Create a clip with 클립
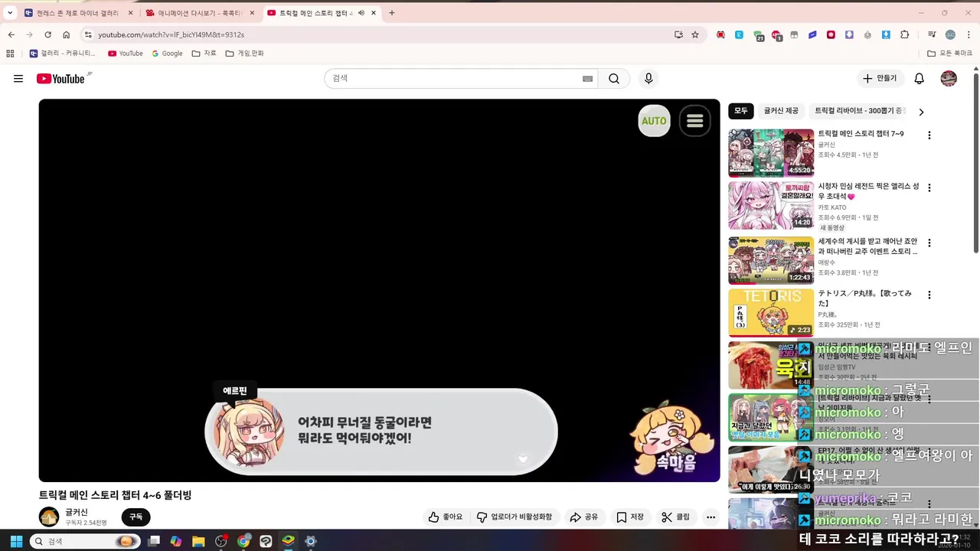The height and width of the screenshot is (551, 980). click(x=676, y=517)
